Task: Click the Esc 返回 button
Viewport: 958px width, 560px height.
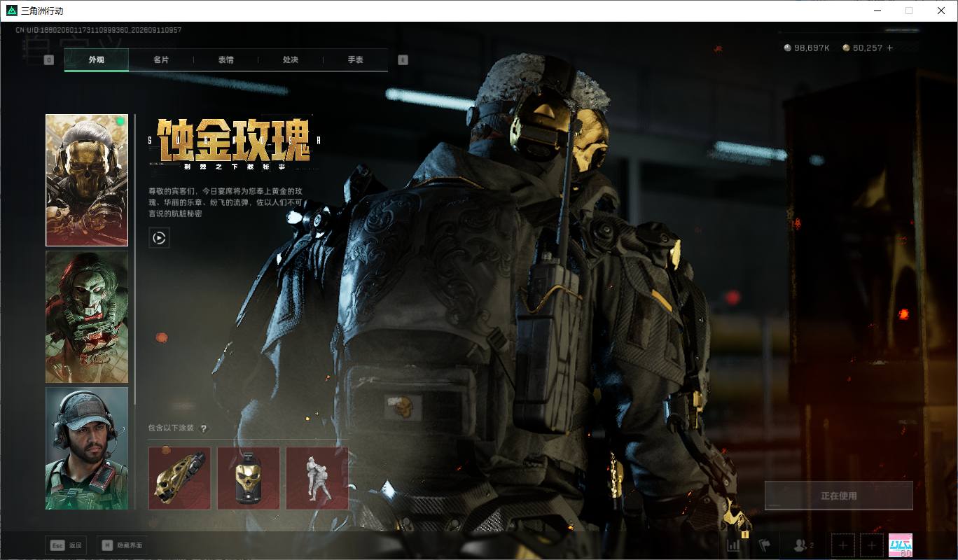Action: (65, 545)
